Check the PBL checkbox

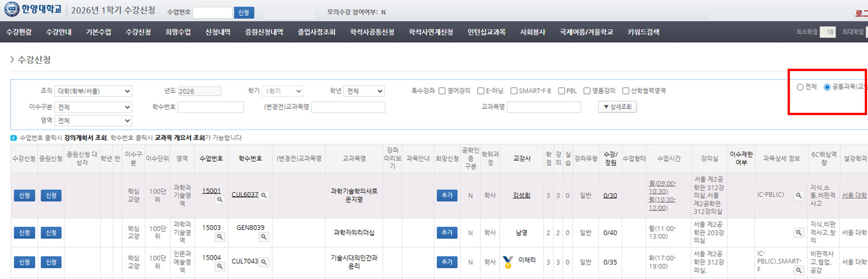point(561,91)
